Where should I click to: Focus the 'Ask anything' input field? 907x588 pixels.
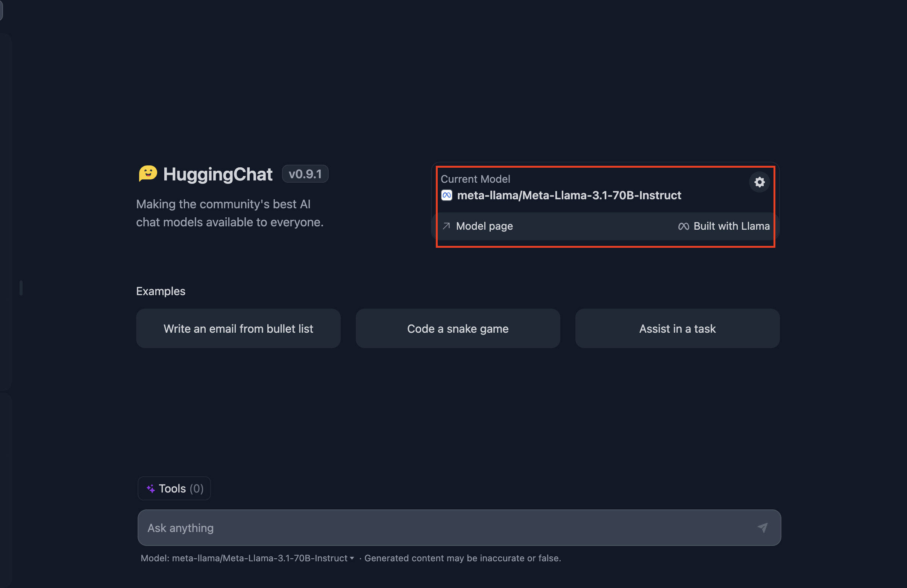click(459, 527)
